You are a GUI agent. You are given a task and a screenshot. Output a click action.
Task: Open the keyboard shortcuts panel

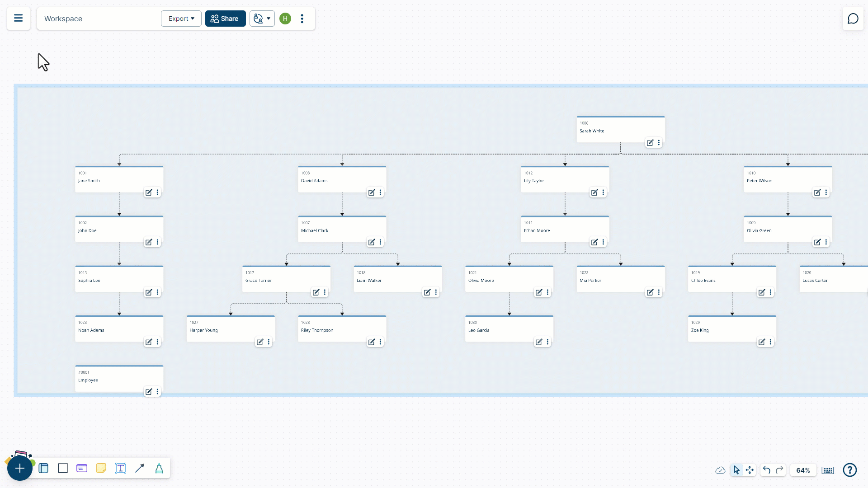tap(828, 470)
